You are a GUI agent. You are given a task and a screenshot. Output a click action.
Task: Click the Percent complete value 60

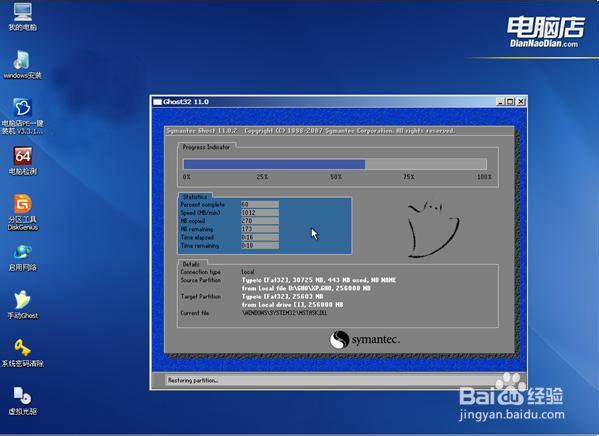tap(260, 204)
